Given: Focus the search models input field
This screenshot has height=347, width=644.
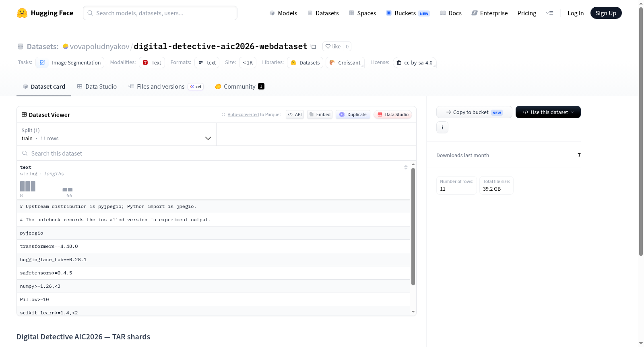Looking at the screenshot, I should click(x=160, y=13).
